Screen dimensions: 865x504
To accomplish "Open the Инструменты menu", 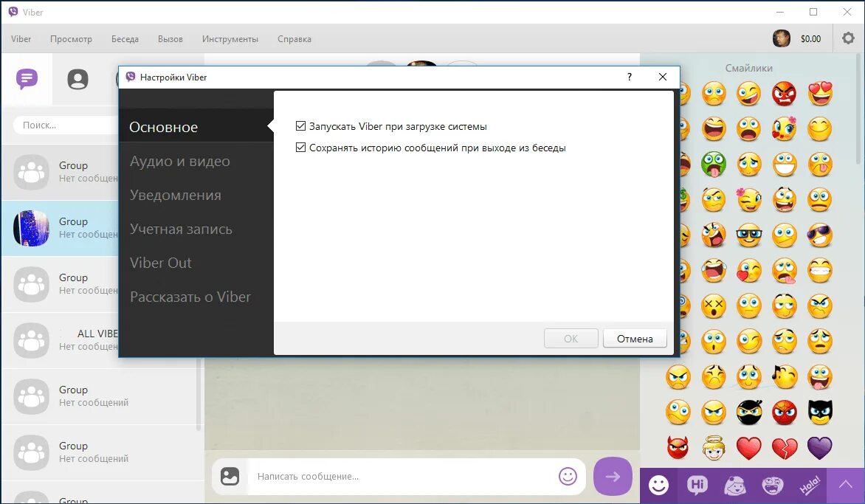I will (230, 38).
